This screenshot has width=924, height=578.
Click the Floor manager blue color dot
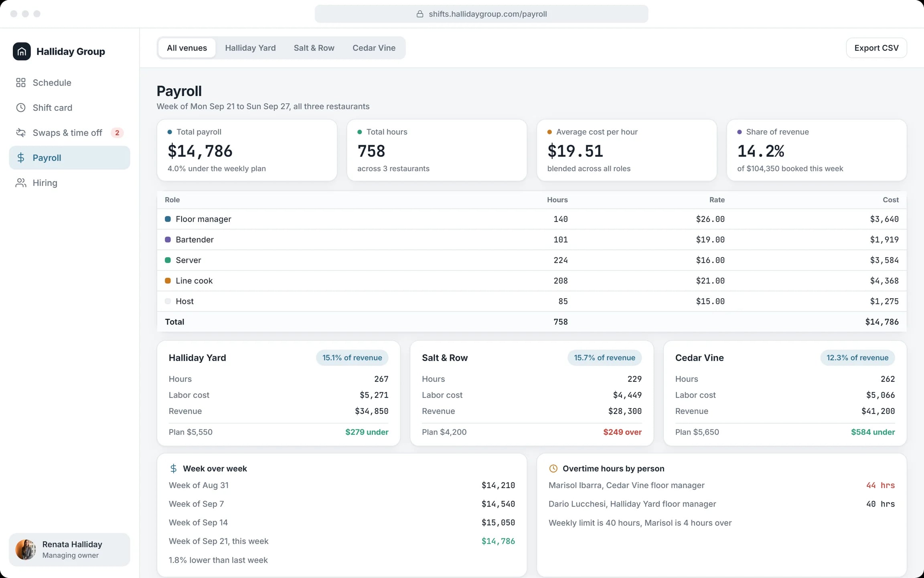click(x=168, y=219)
